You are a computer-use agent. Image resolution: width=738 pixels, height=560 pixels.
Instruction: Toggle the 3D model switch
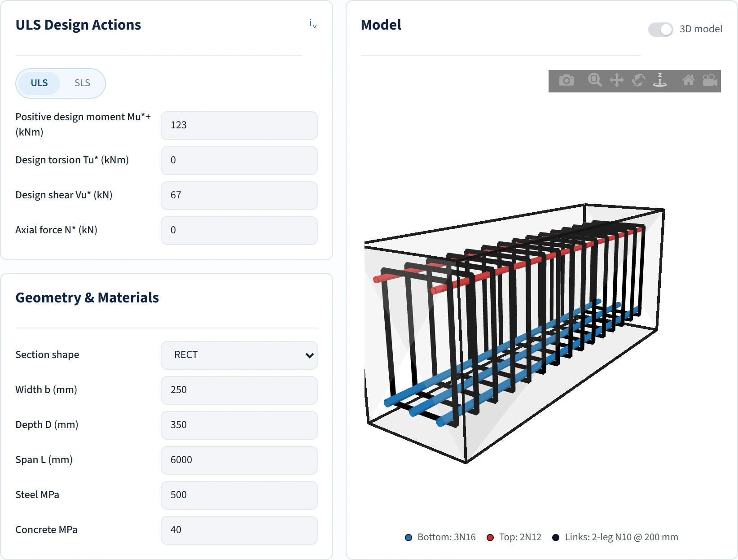coord(660,29)
